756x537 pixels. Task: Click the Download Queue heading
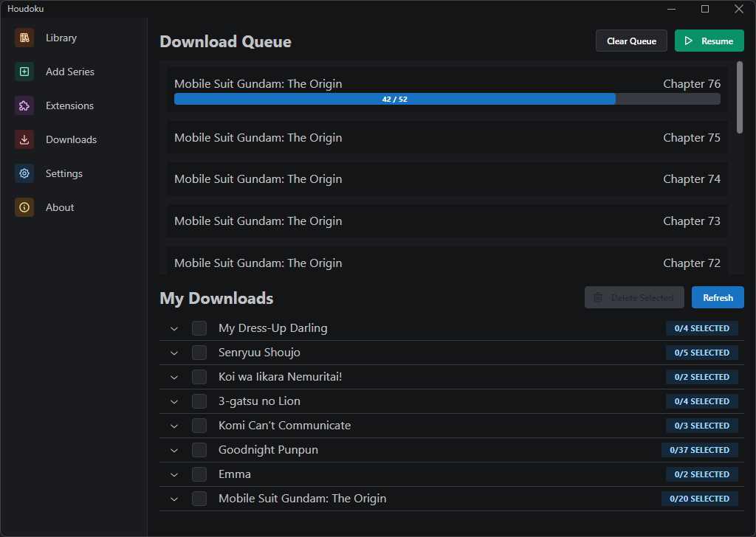pyautogui.click(x=225, y=42)
